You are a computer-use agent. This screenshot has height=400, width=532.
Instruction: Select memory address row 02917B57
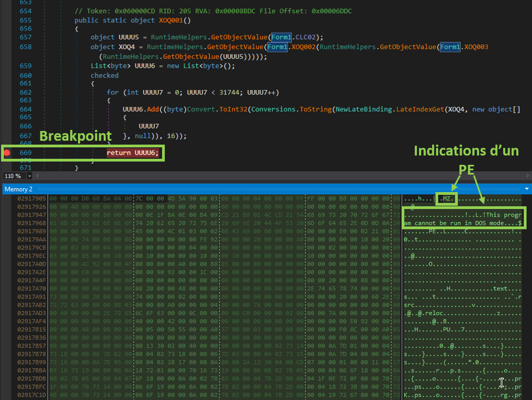(31, 346)
